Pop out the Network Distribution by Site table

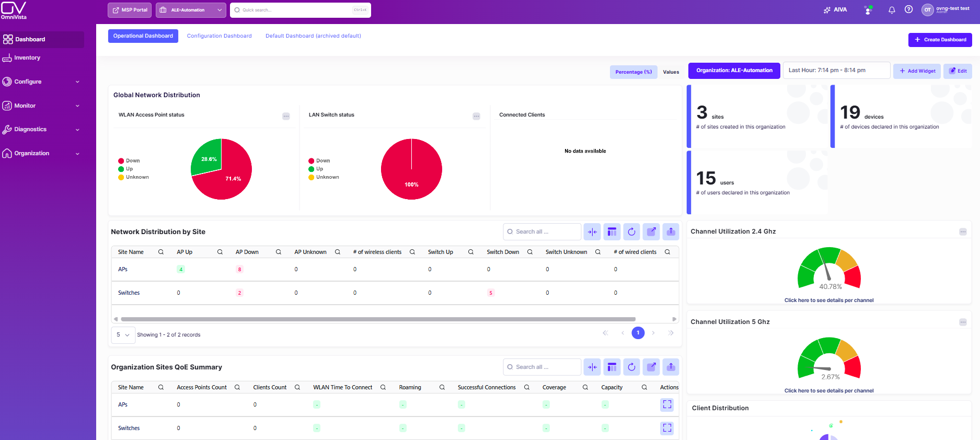click(x=651, y=231)
